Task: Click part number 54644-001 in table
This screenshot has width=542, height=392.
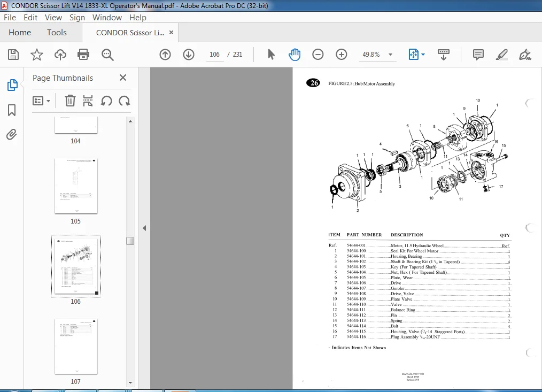Action: 356,245
